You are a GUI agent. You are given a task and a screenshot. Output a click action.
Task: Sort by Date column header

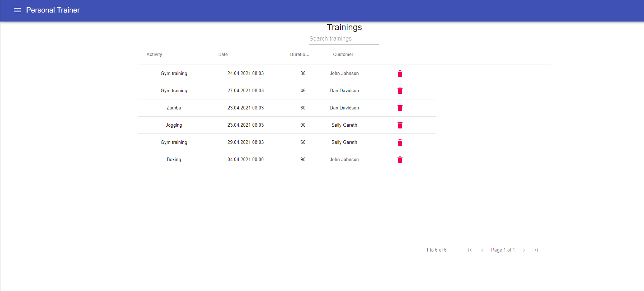(223, 55)
